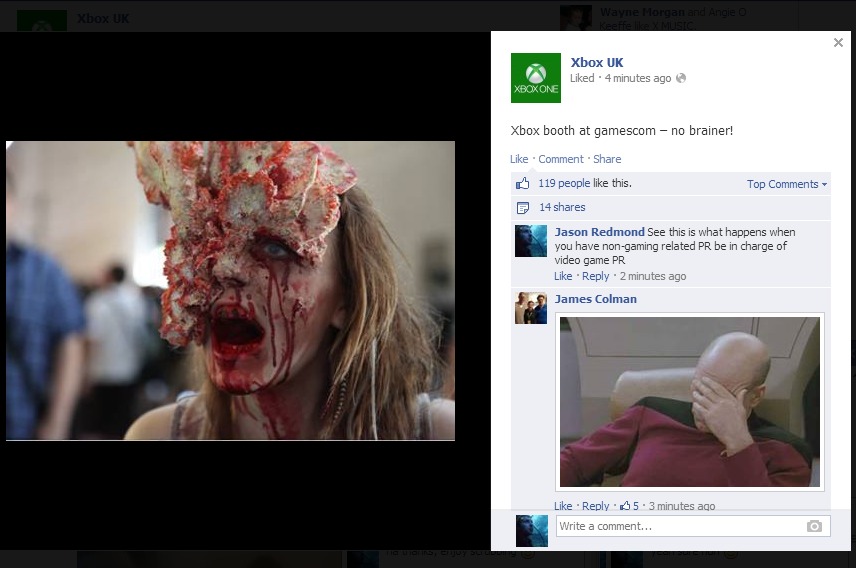Image resolution: width=856 pixels, height=568 pixels.
Task: Reply to Jason Redmond's comment
Action: click(x=595, y=276)
